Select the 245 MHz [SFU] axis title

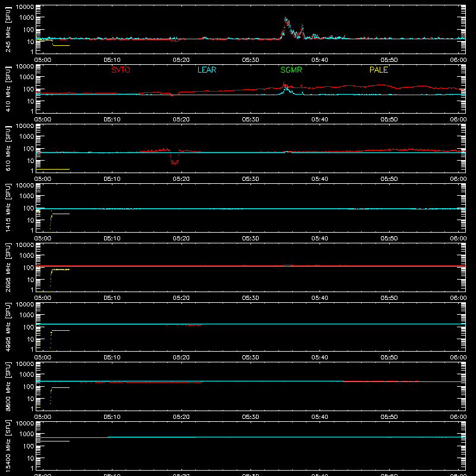(x=8, y=29)
